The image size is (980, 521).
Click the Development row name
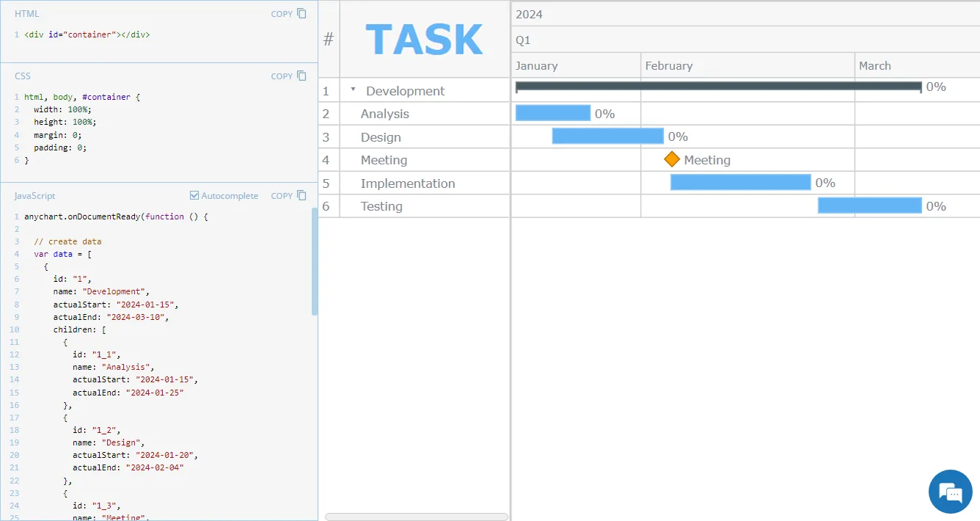(x=406, y=91)
